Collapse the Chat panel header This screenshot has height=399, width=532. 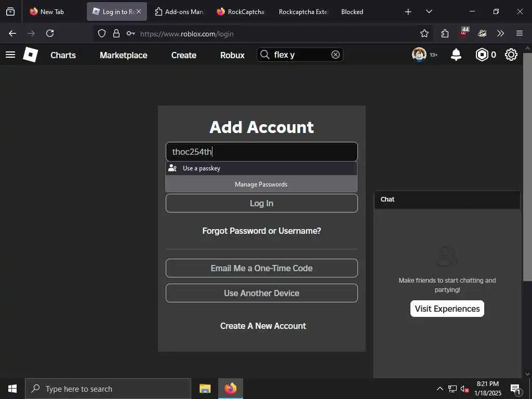coord(447,199)
